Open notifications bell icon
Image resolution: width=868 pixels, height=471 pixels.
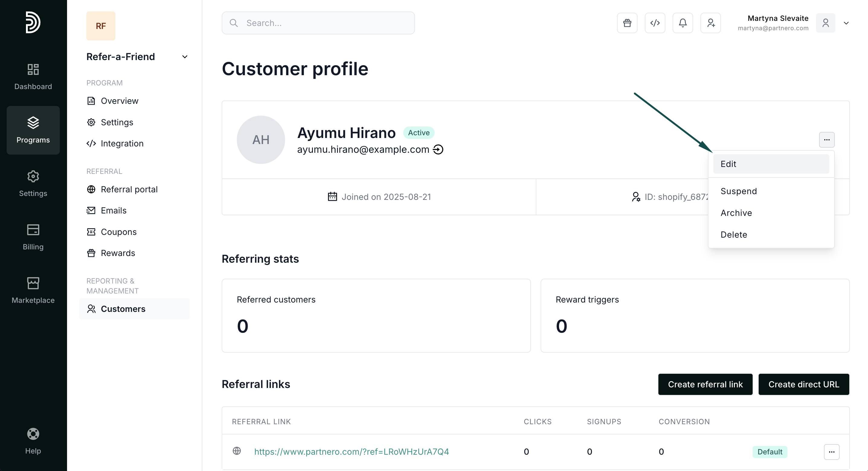(x=683, y=23)
